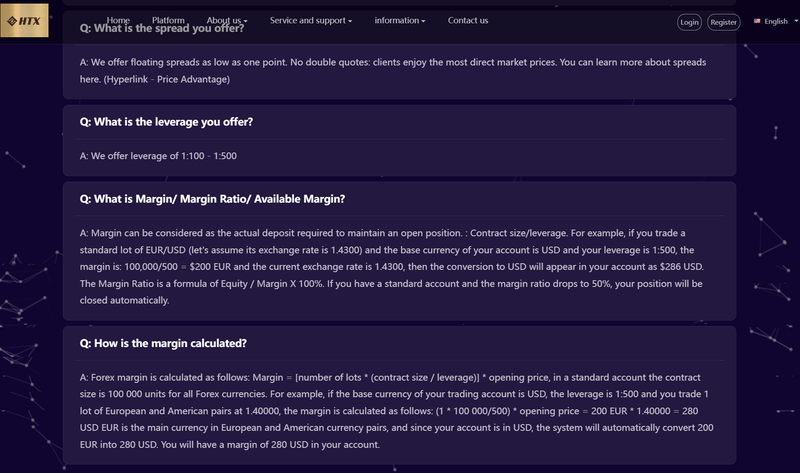Click the US flag language icon

pyautogui.click(x=757, y=21)
